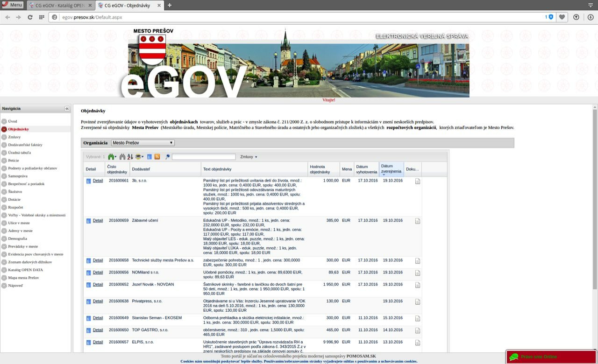The image size is (598, 364).
Task: Open the Organizácia dropdown
Action: pos(142,143)
